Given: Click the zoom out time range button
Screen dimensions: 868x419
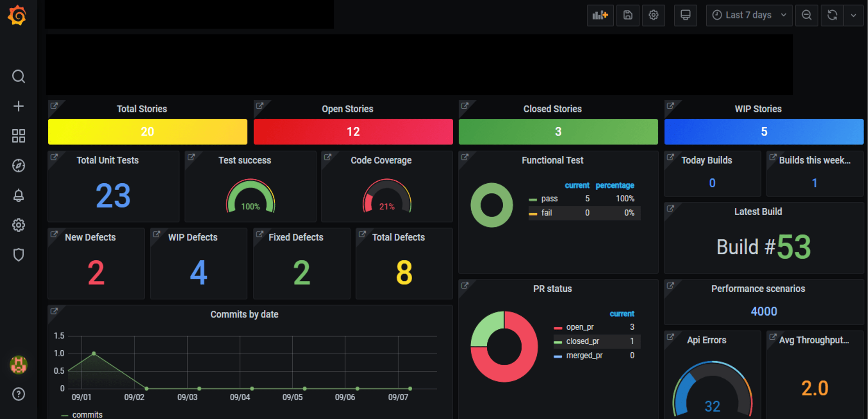Looking at the screenshot, I should pos(807,16).
